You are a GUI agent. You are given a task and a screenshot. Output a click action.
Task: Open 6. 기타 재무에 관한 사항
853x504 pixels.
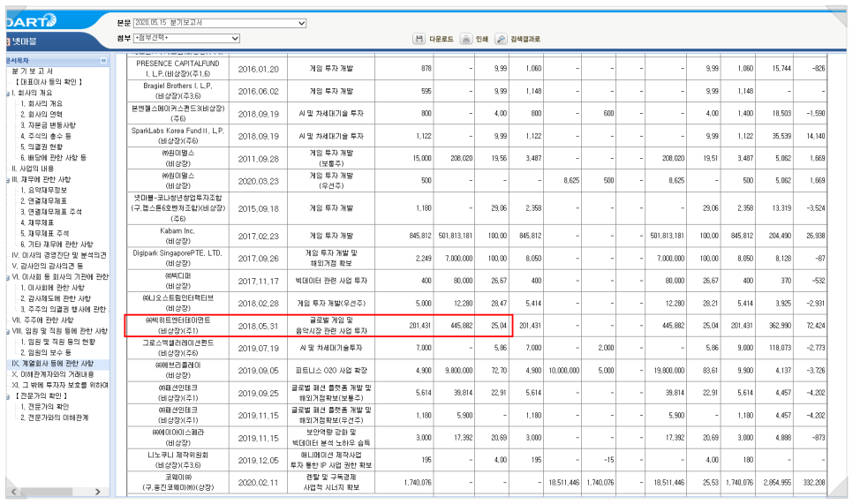click(x=57, y=244)
